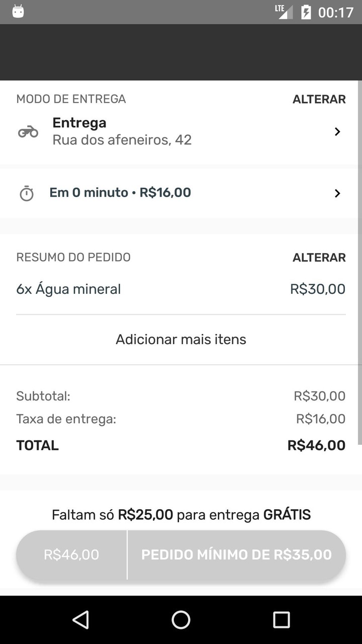Tap the LTE signal indicator
362x644 pixels.
click(284, 12)
